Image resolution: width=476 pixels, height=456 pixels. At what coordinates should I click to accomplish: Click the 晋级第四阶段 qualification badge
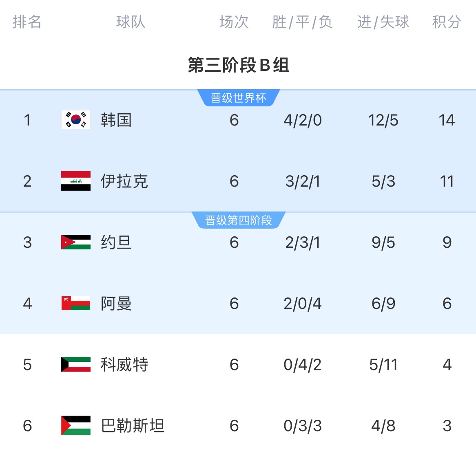[238, 220]
